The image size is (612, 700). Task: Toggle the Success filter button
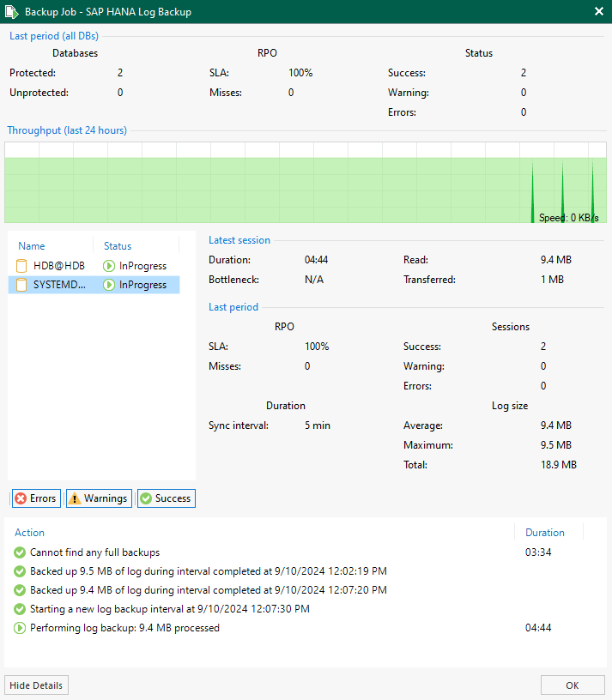[x=167, y=498]
